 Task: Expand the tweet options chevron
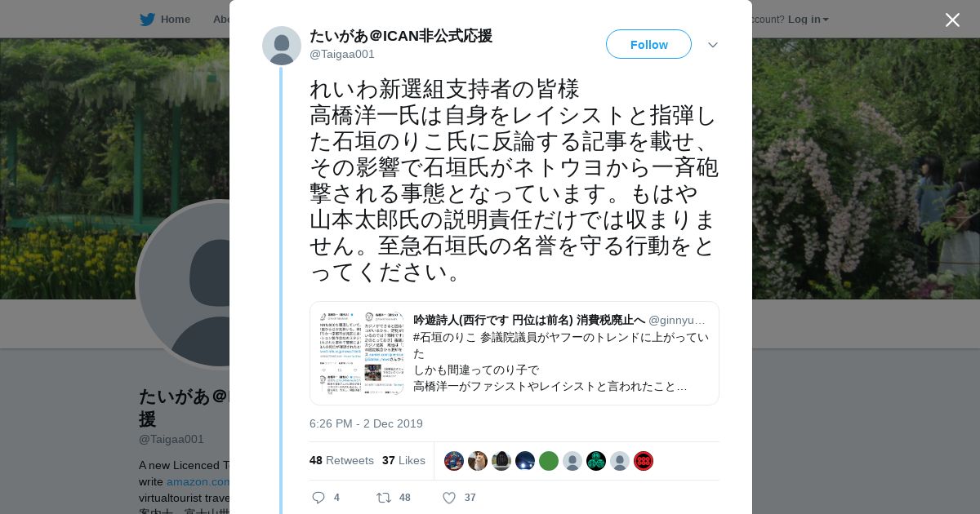(x=712, y=45)
